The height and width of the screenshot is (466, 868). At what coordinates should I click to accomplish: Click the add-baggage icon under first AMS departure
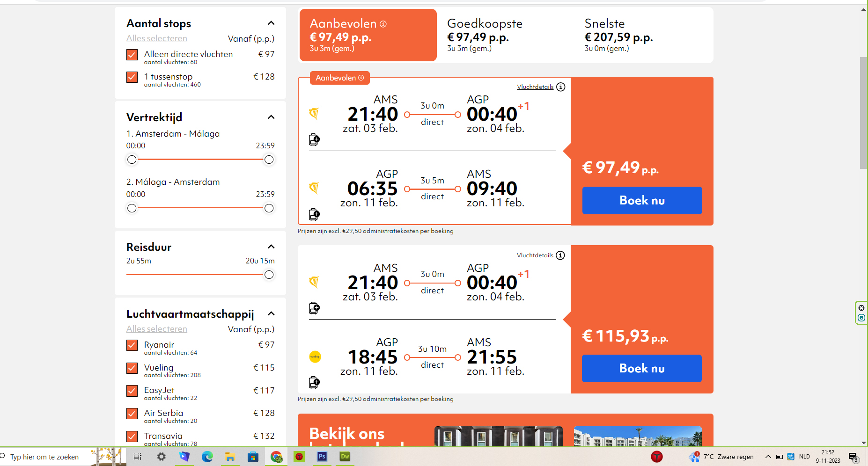pos(314,139)
